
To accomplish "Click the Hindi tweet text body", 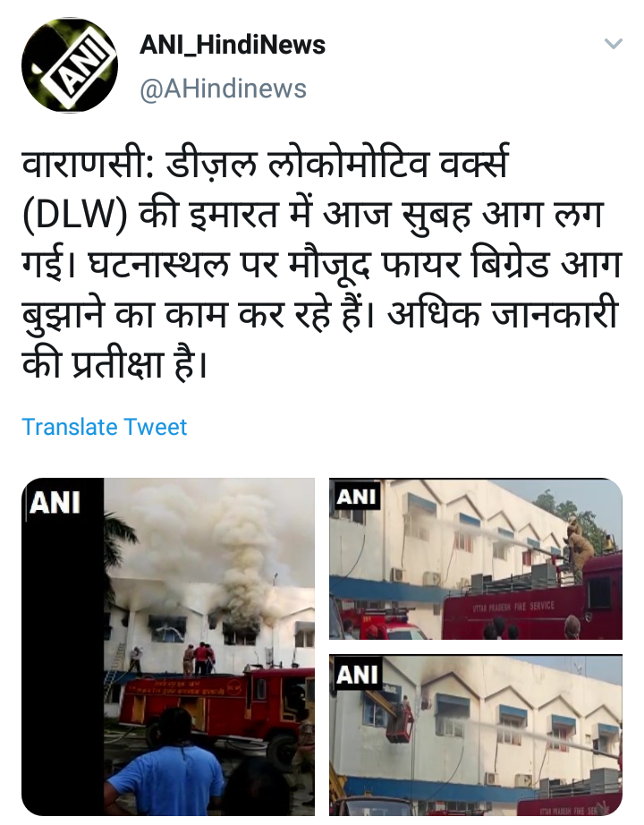I will point(321,264).
